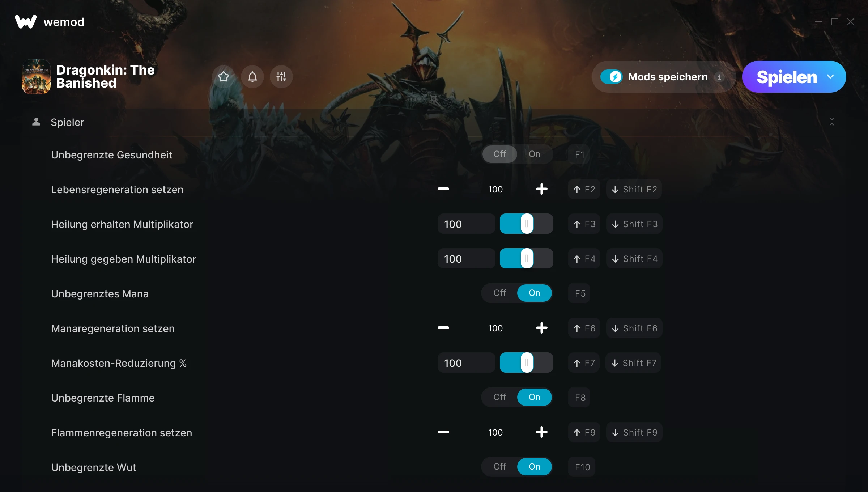
Task: Click the Spieler person icon
Action: (x=36, y=122)
